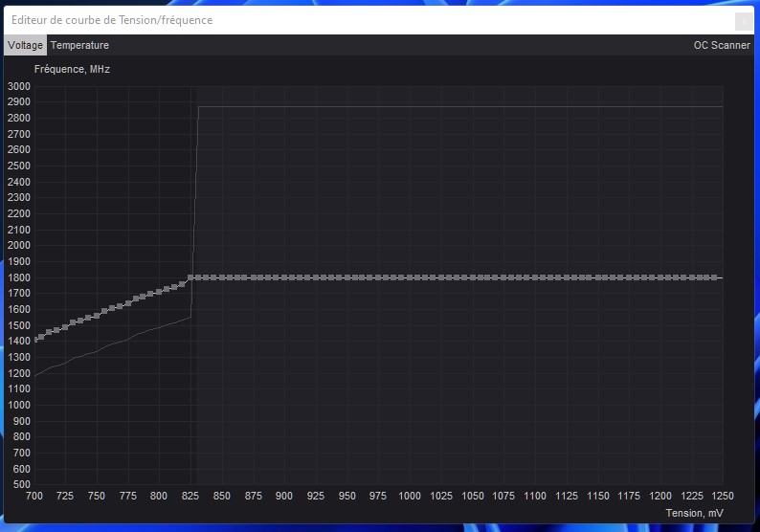
Task: Click the '925' voltage axis value
Action: tap(316, 497)
